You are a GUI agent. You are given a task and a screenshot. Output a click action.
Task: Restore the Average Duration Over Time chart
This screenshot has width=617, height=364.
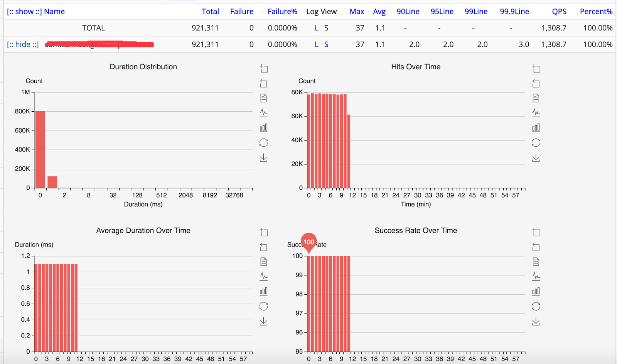[x=264, y=306]
